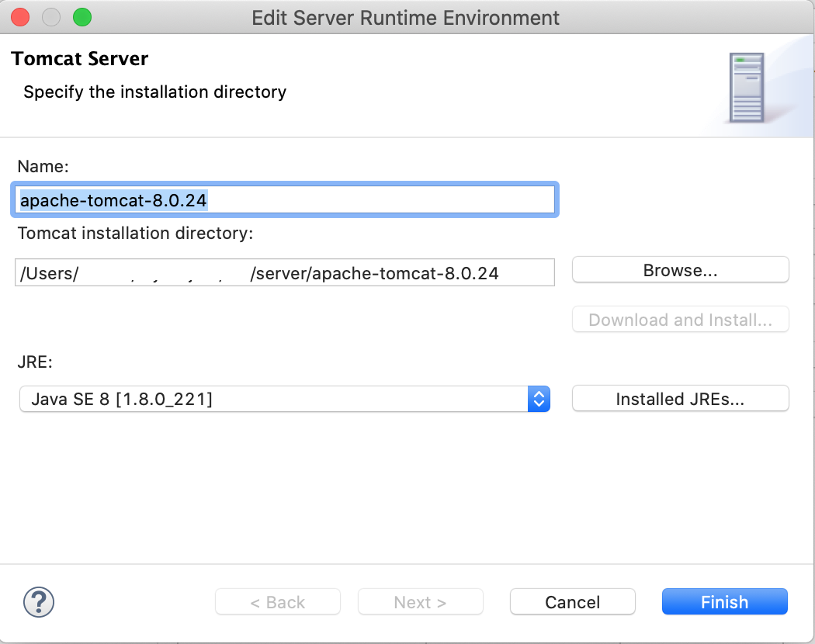The image size is (815, 644).
Task: Click the disabled Next > button
Action: (x=420, y=601)
